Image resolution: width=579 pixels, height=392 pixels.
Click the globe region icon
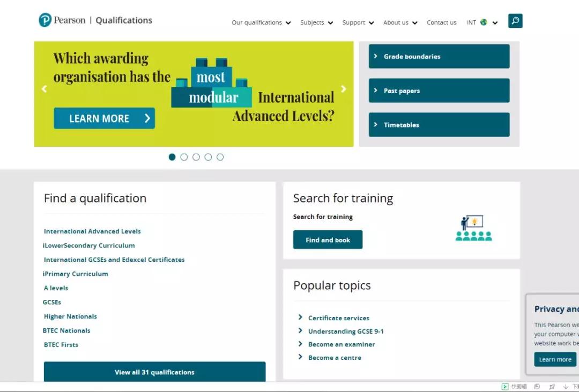[484, 22]
